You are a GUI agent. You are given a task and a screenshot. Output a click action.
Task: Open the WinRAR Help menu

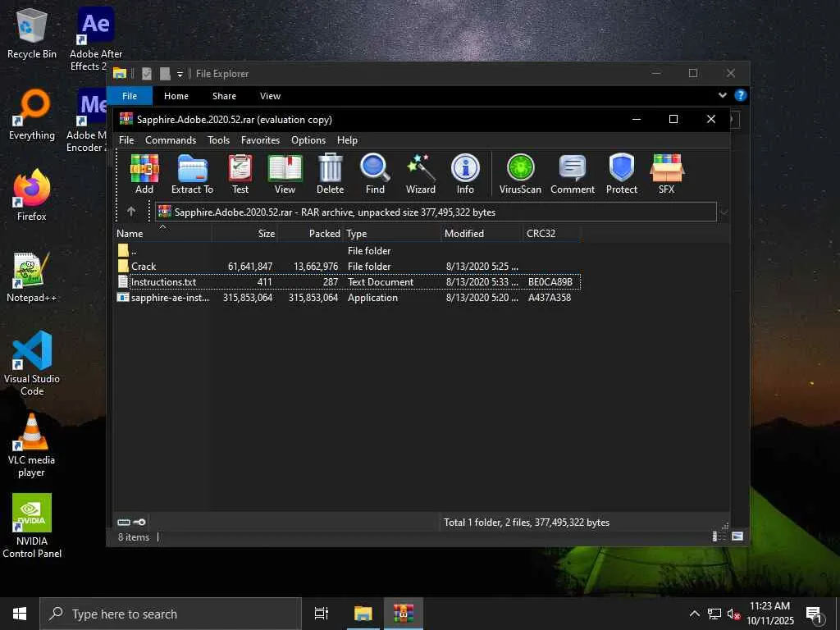(x=347, y=139)
